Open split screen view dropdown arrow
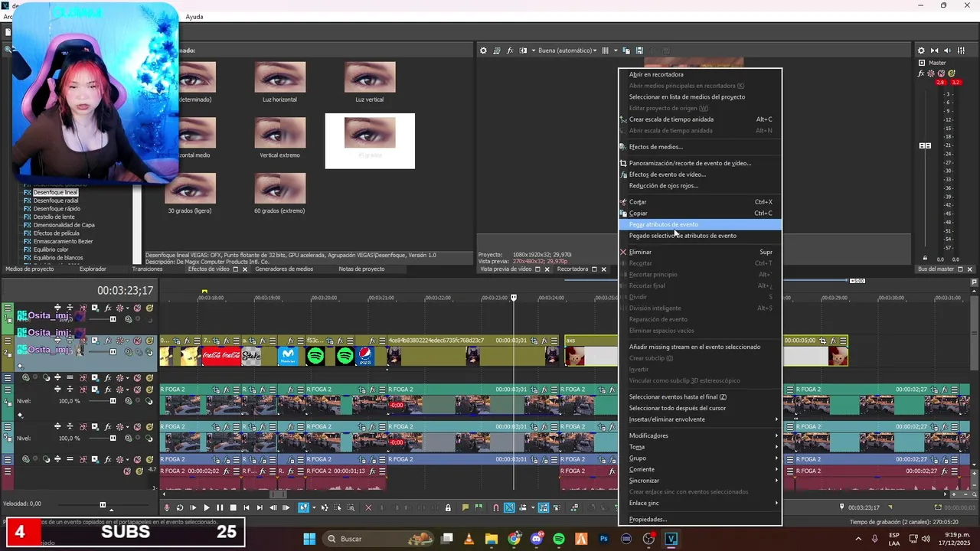 533,51
